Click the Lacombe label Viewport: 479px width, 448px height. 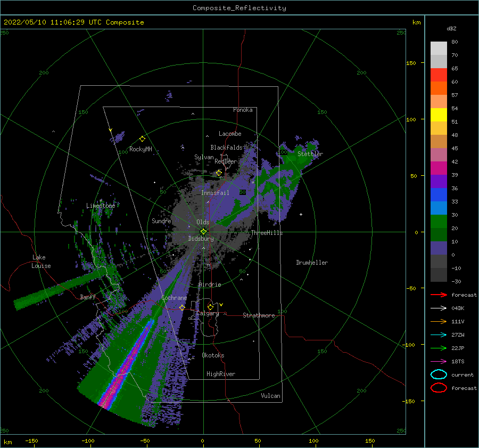pos(230,134)
